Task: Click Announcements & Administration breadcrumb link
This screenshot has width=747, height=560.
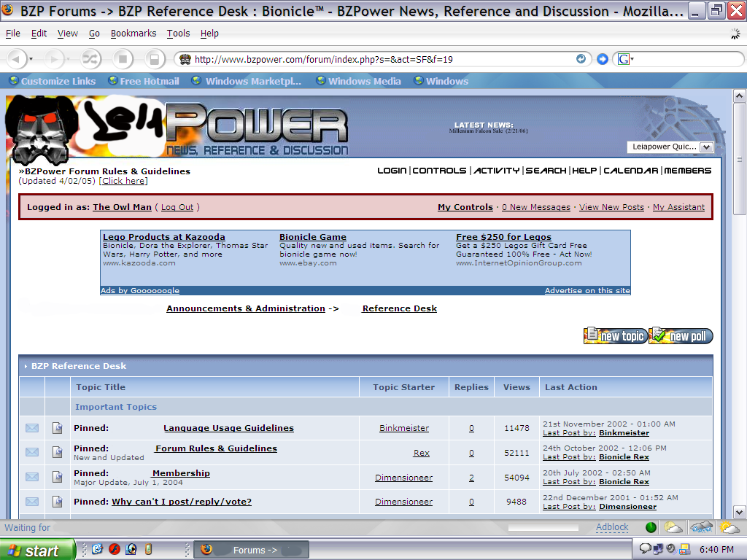Action: click(245, 308)
